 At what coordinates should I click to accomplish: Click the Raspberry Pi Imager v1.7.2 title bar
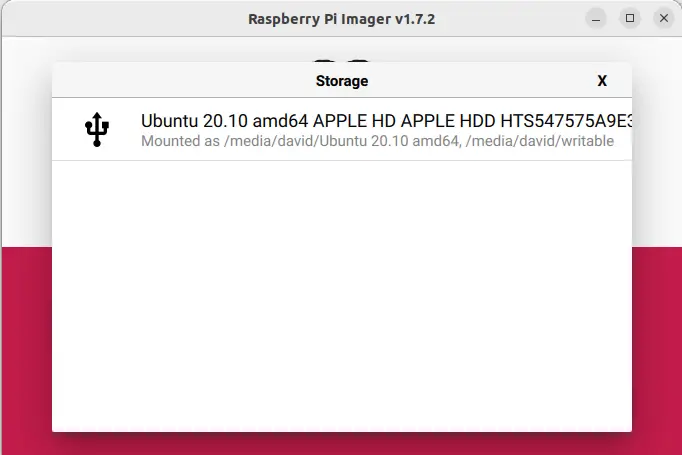click(341, 19)
